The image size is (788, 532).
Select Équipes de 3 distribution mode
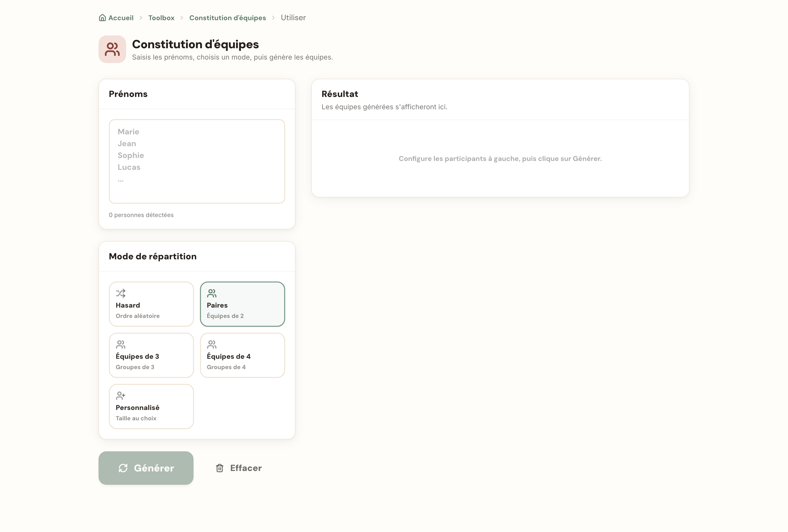click(x=151, y=355)
